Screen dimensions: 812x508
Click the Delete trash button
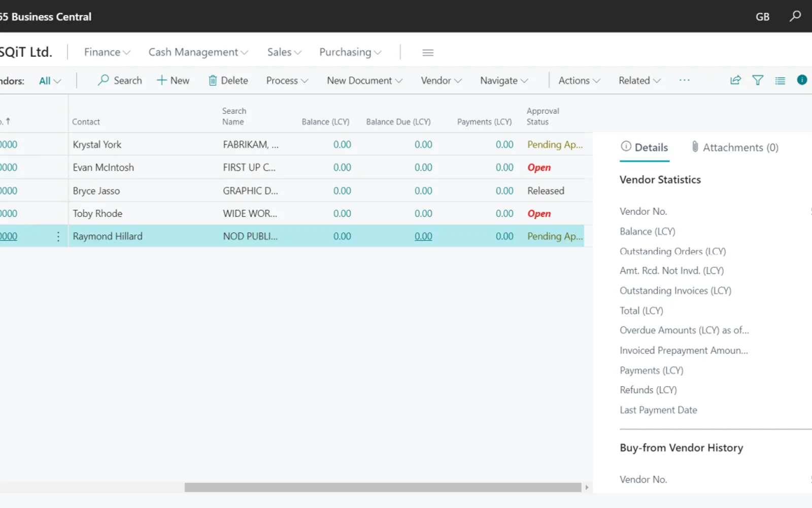(228, 80)
